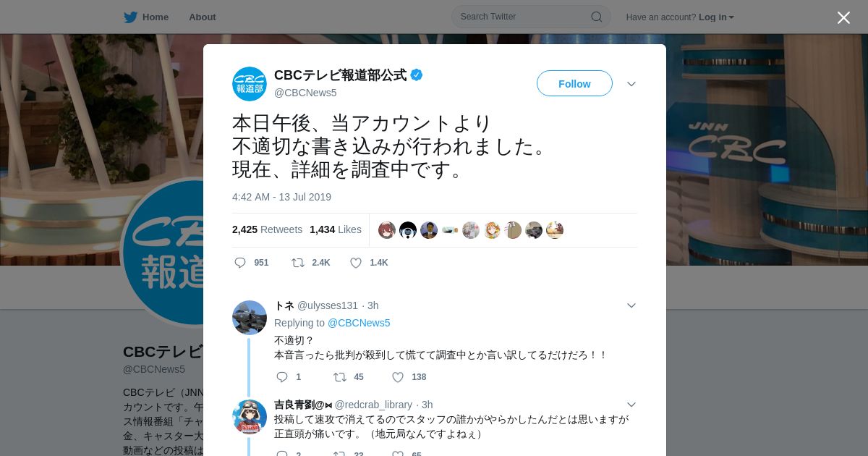This screenshot has height=456, width=868.
Task: Retweet the CBC main tweet
Action: pyautogui.click(x=298, y=263)
